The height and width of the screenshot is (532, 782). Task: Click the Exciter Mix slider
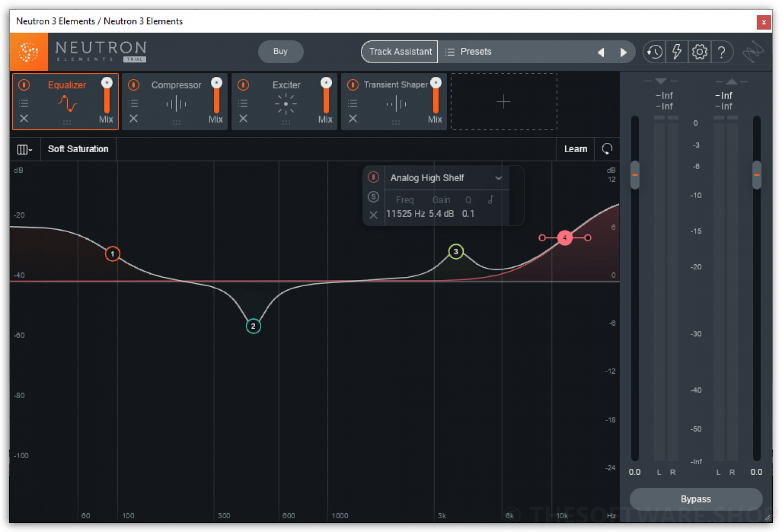click(x=326, y=96)
